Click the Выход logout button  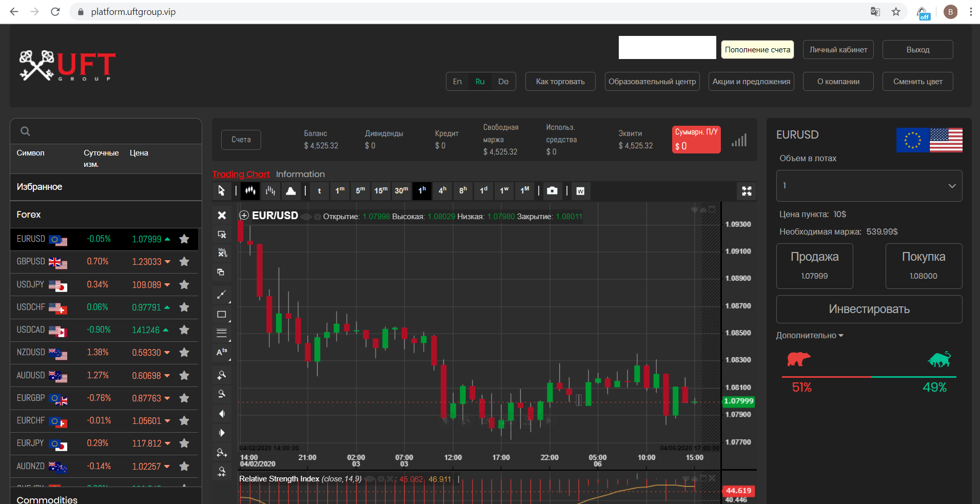[918, 50]
